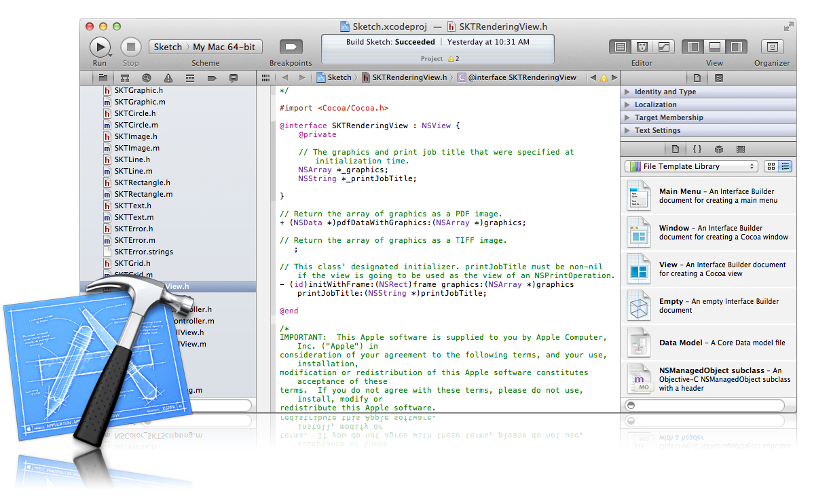Toggle Breakpoints on or off
Screen dimensions: 831x504
click(x=291, y=47)
